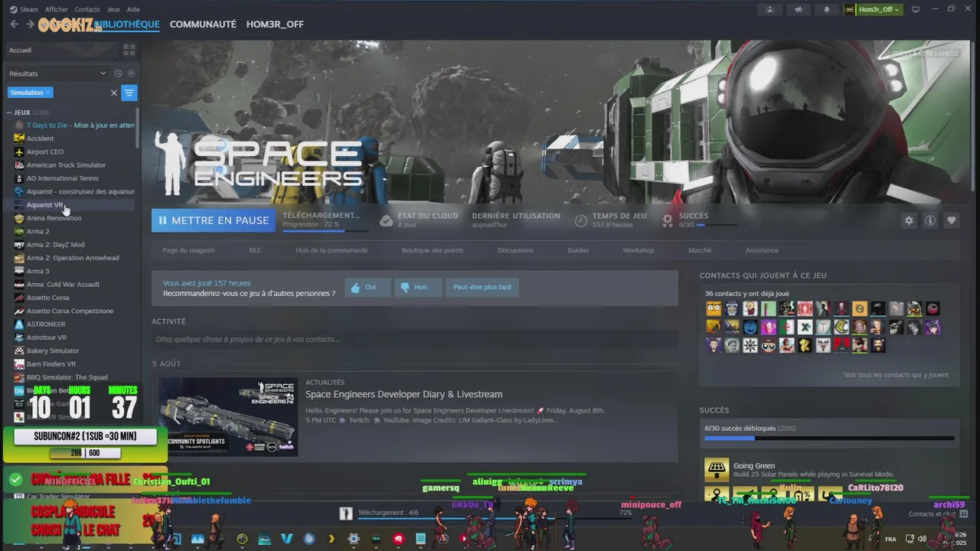Open the Assistance tab
The image size is (980, 551).
coord(762,250)
